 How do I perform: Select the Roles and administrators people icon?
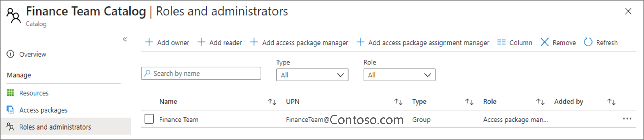10,127
